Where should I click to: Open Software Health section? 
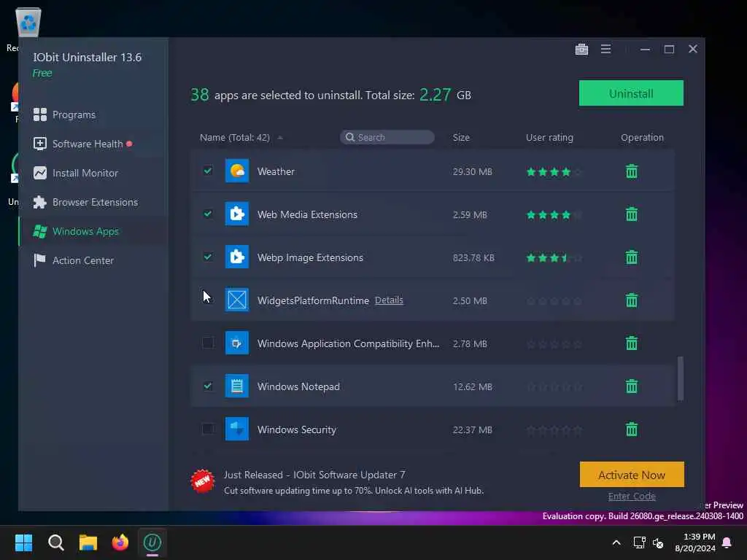(x=83, y=144)
